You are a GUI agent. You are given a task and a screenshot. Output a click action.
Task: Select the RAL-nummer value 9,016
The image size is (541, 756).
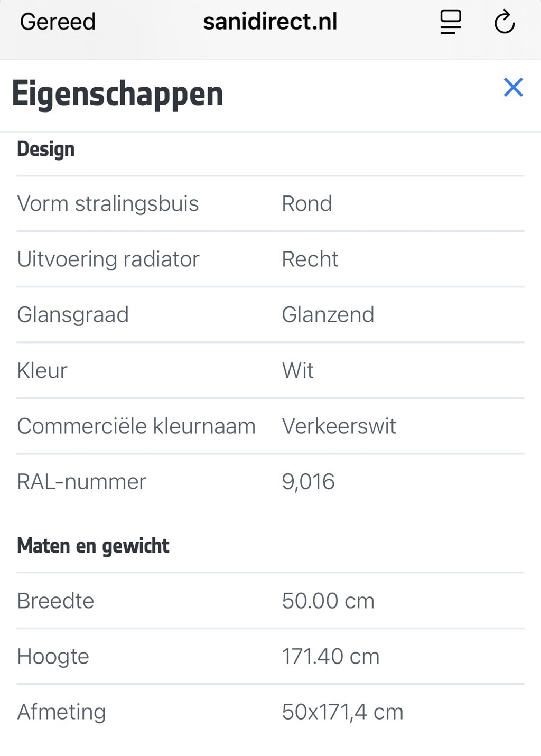click(308, 482)
